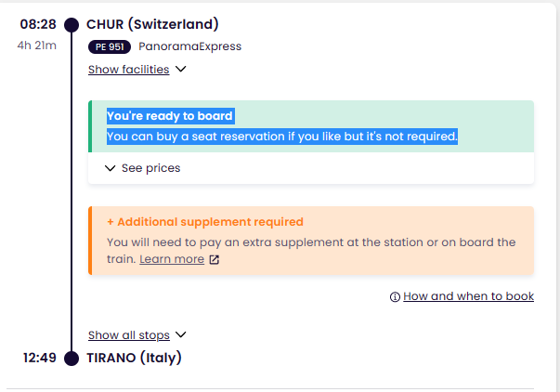The width and height of the screenshot is (560, 392).
Task: Click the PE 951 train badge
Action: click(110, 46)
